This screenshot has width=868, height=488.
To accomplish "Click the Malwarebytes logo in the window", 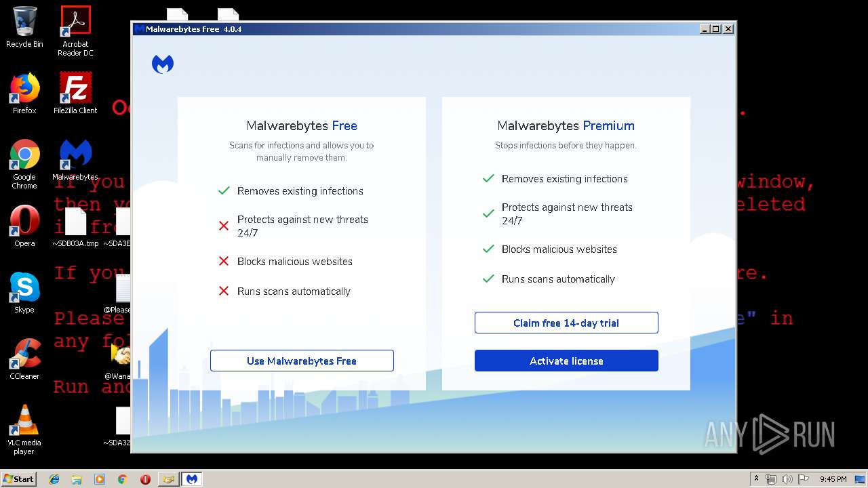I will click(163, 64).
